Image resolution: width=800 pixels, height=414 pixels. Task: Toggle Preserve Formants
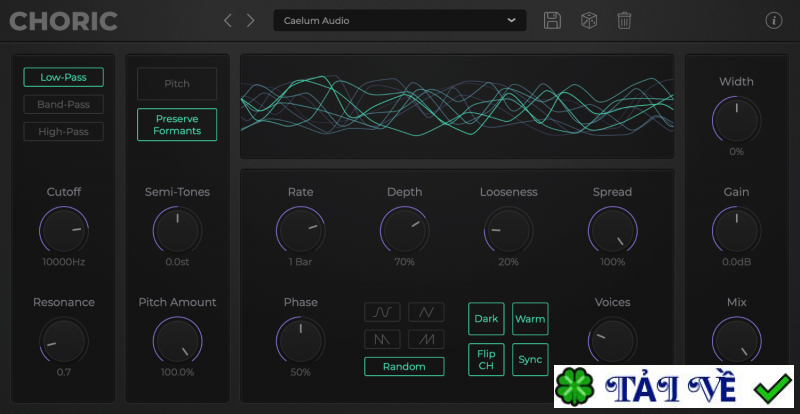(177, 125)
